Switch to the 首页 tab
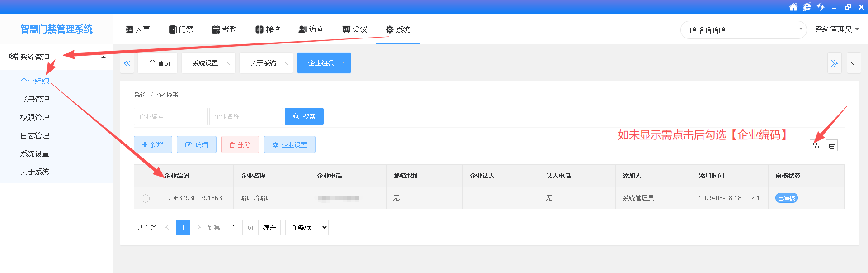The height and width of the screenshot is (273, 868). pos(159,63)
